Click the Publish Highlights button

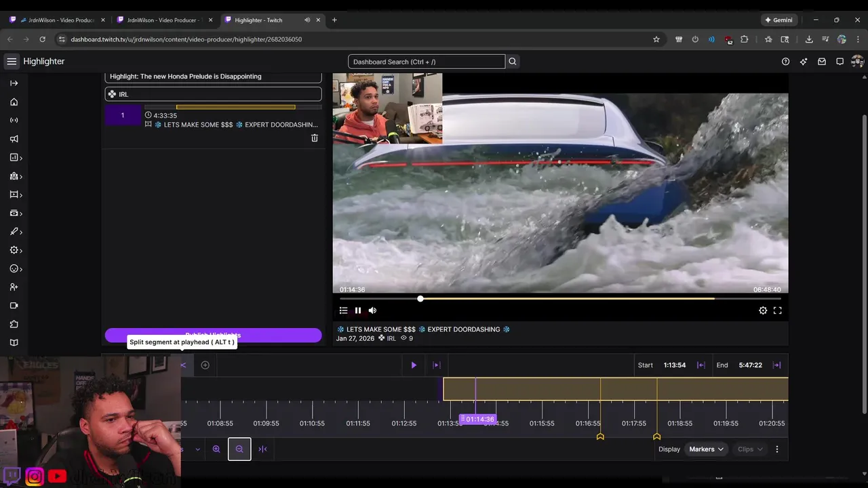coord(213,335)
